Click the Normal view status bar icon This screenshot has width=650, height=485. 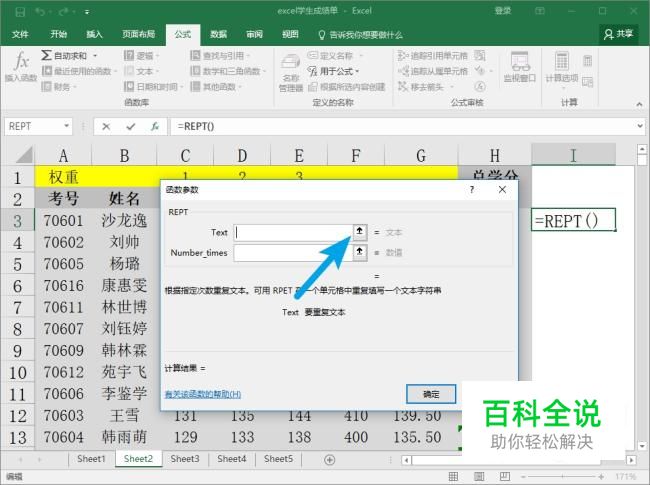454,476
